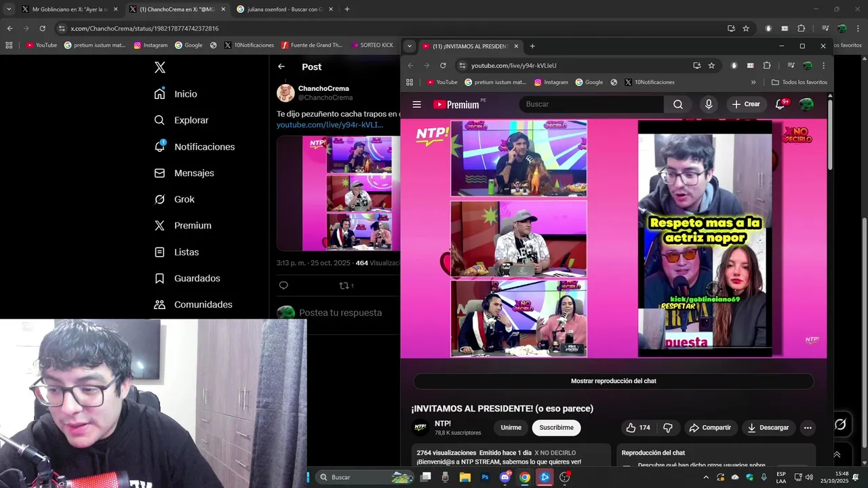Switch to Chrome in the taskbar
868x488 pixels.
click(x=524, y=477)
